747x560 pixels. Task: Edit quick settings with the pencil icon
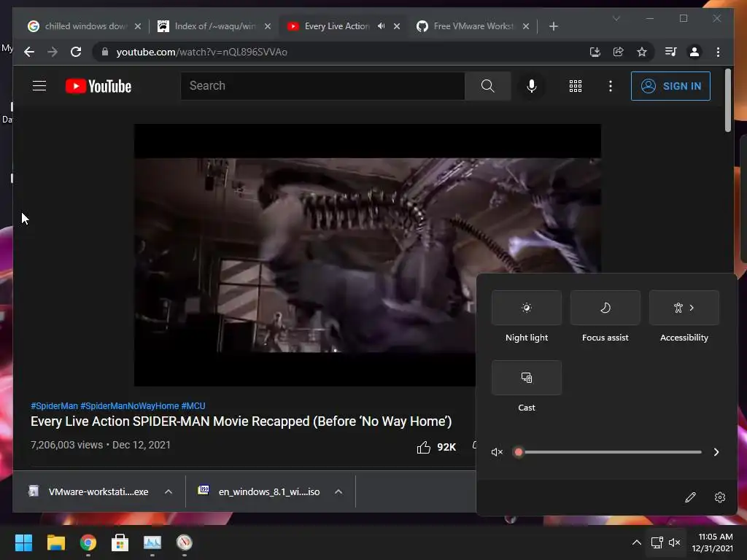point(690,497)
